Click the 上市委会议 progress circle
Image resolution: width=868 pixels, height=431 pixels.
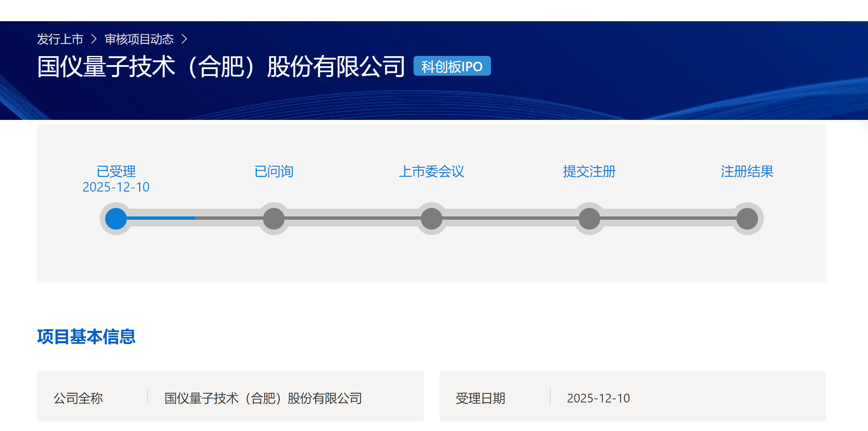pyautogui.click(x=431, y=219)
